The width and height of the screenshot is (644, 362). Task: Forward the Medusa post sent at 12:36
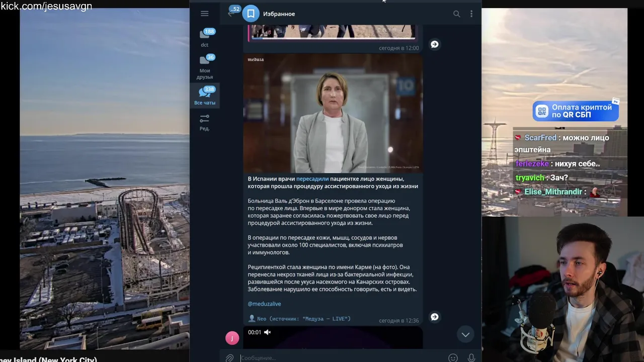click(435, 317)
